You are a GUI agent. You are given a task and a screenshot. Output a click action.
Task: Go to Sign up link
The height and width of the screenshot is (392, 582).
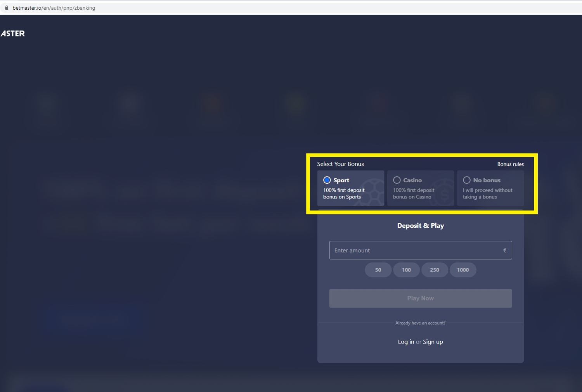tap(433, 342)
